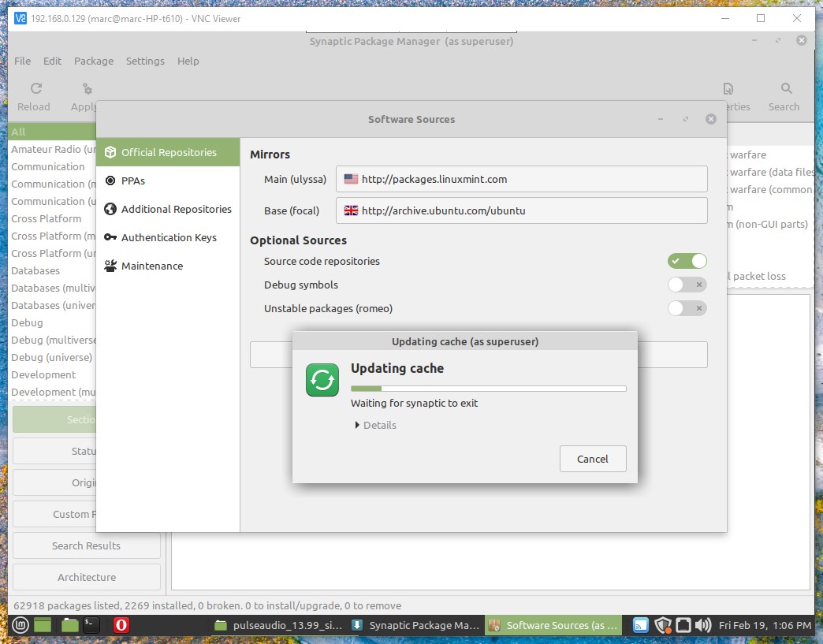
Task: Click the Official Repositories package icon
Action: pos(110,152)
